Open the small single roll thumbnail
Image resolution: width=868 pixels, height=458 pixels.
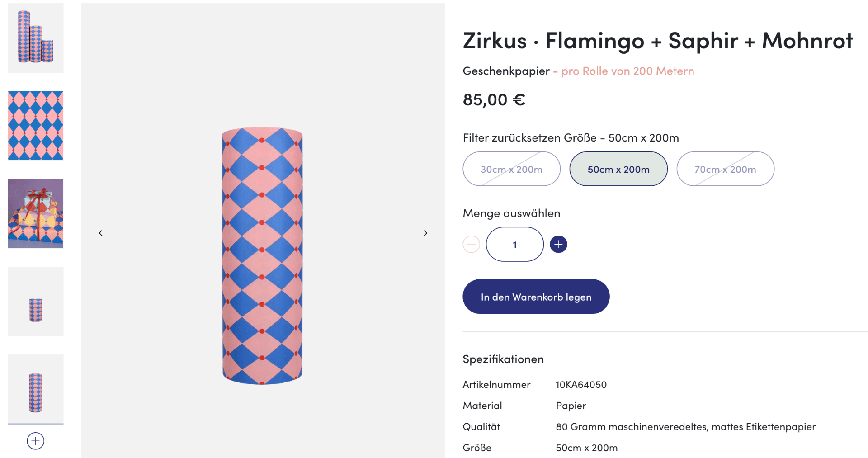[36, 301]
